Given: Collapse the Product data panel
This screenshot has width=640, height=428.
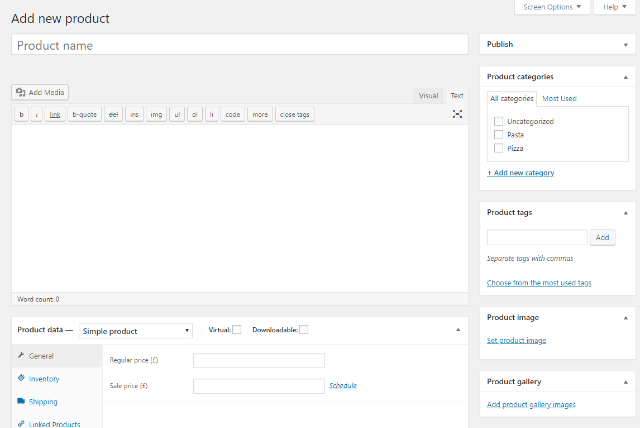Looking at the screenshot, I should 458,330.
